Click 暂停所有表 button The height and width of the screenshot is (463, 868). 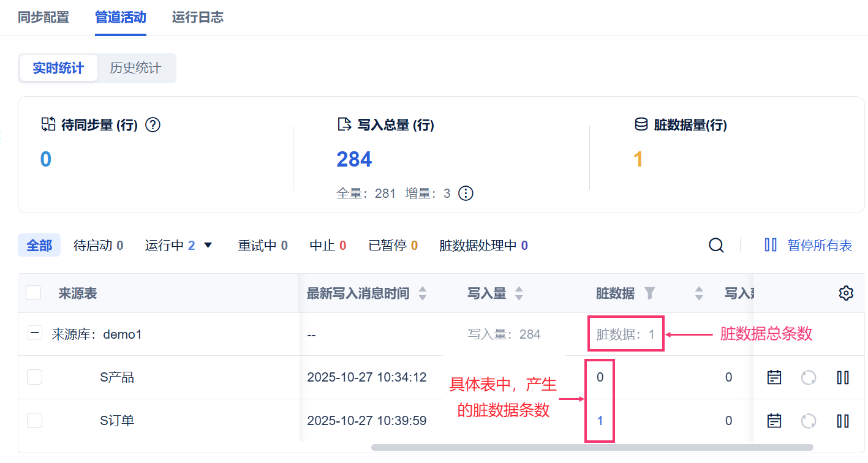tap(809, 246)
